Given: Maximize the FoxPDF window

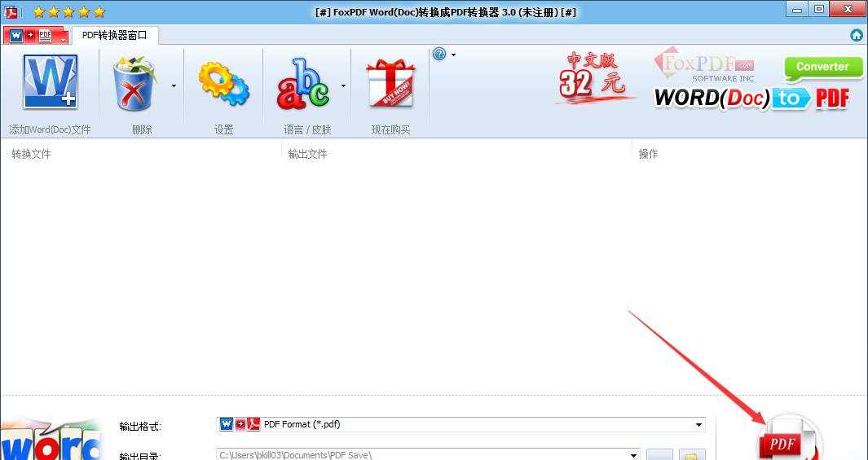Looking at the screenshot, I should coord(819,10).
